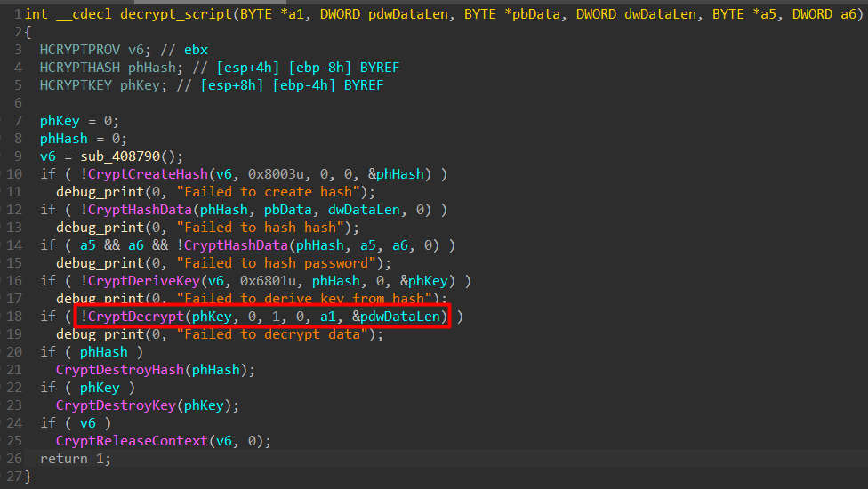Click phHash in the line 20 condition

point(103,352)
